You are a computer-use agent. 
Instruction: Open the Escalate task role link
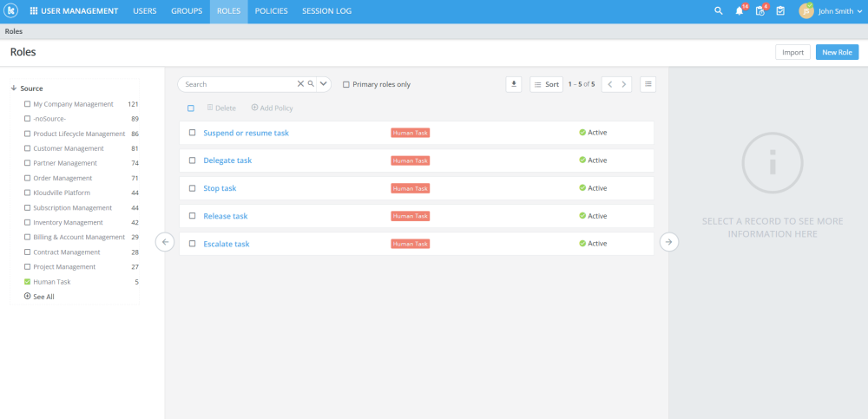(x=227, y=244)
